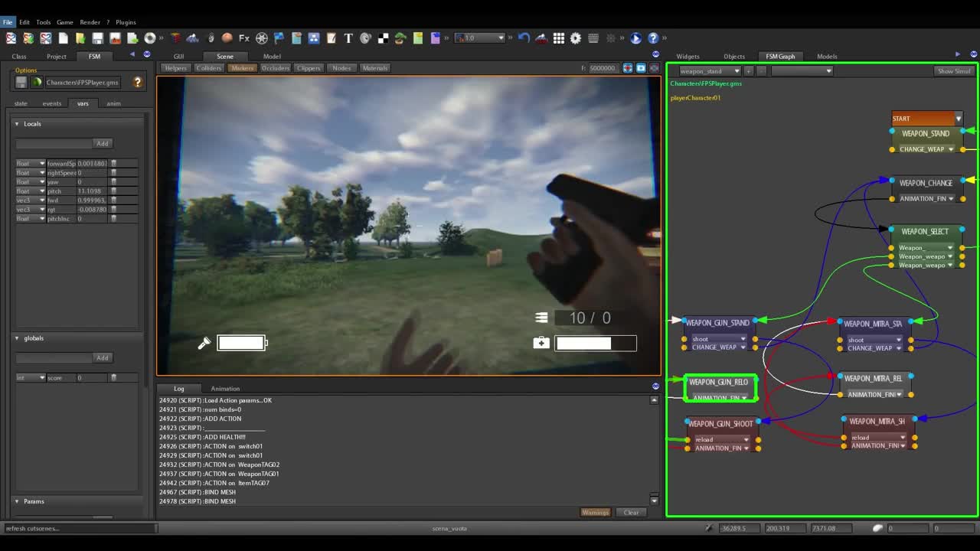Collapse the Locals section in vars panel
The image size is (980, 551).
17,123
